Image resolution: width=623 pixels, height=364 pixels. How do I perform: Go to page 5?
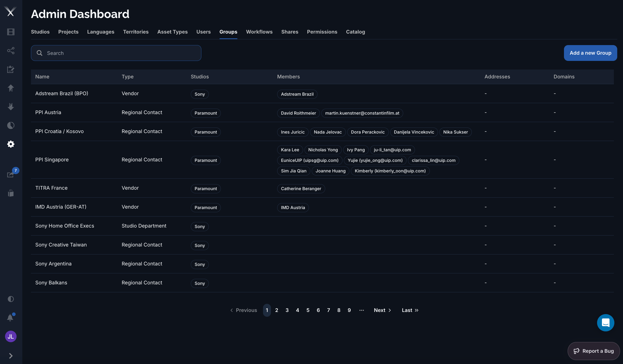point(308,310)
